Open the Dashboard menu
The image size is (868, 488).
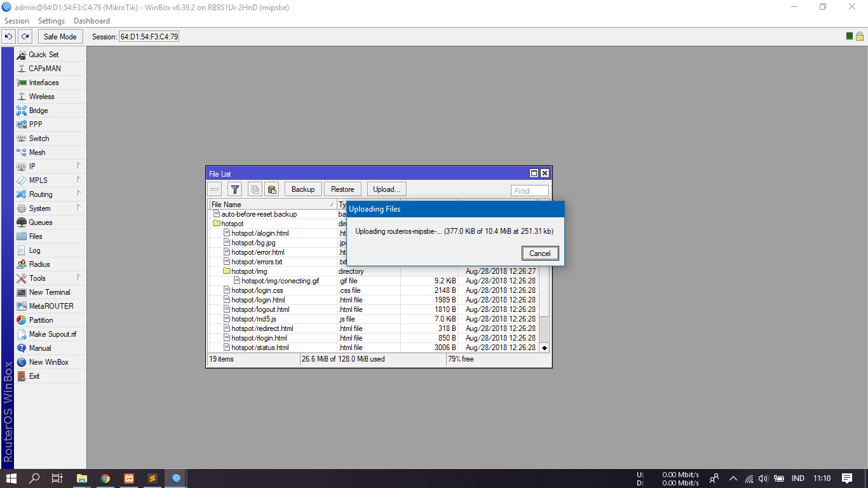[92, 21]
